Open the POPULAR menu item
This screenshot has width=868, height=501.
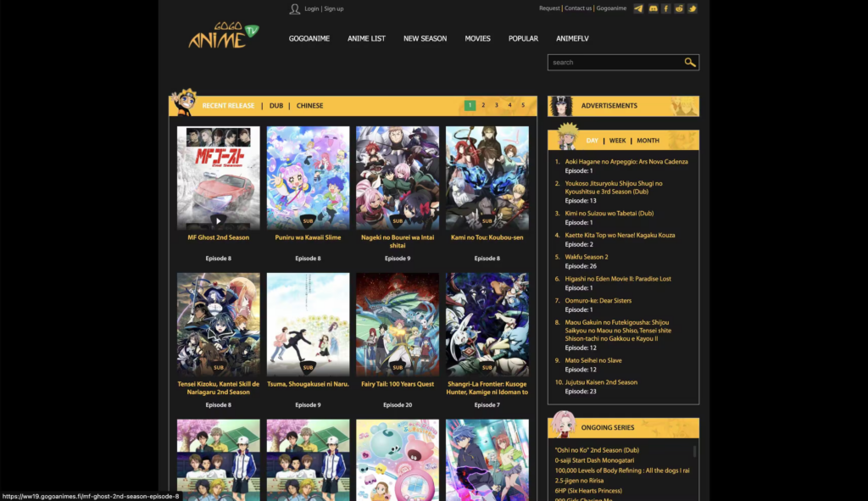coord(523,39)
